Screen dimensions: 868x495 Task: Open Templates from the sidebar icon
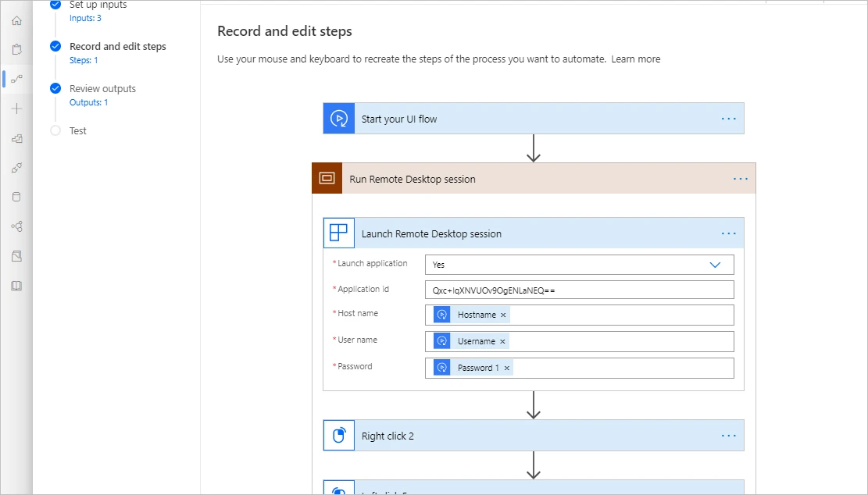coord(16,138)
